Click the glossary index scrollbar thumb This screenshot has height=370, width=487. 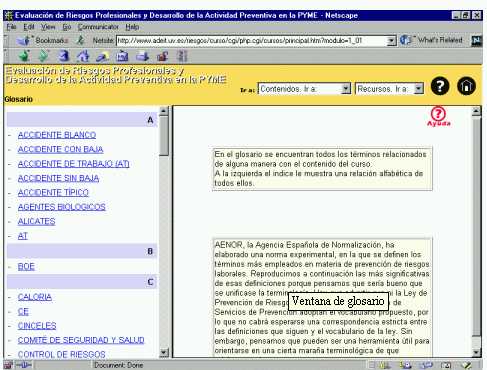point(164,136)
